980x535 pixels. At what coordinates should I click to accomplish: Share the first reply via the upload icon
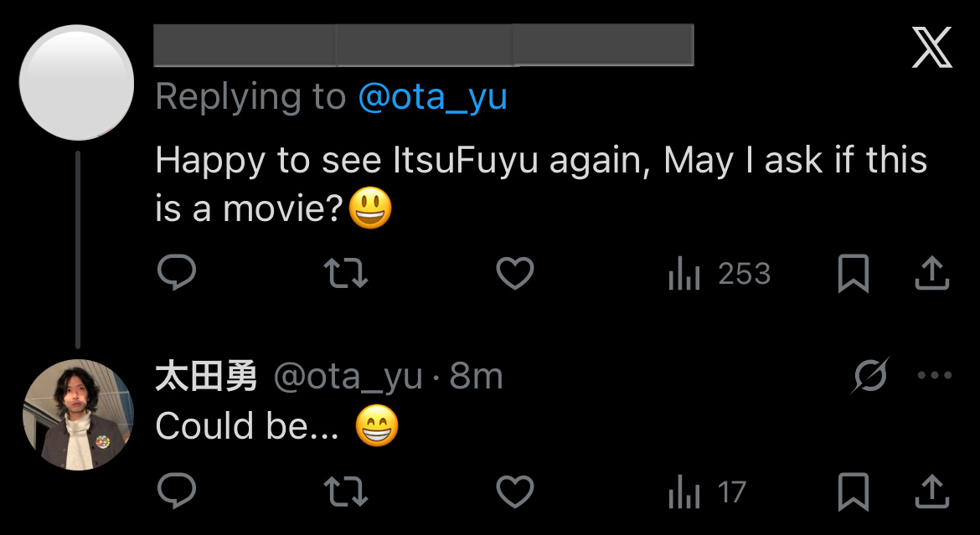[932, 273]
